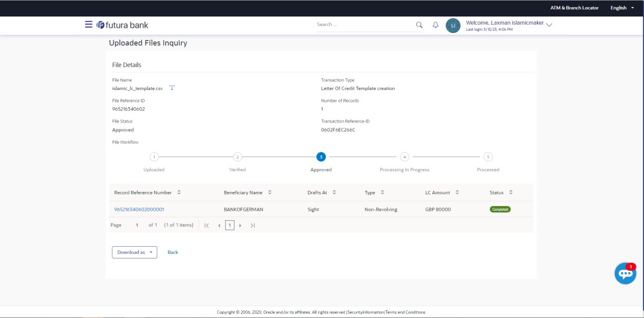Open Terms and Conditions footer link
The width and height of the screenshot is (644, 318).
pyautogui.click(x=405, y=312)
